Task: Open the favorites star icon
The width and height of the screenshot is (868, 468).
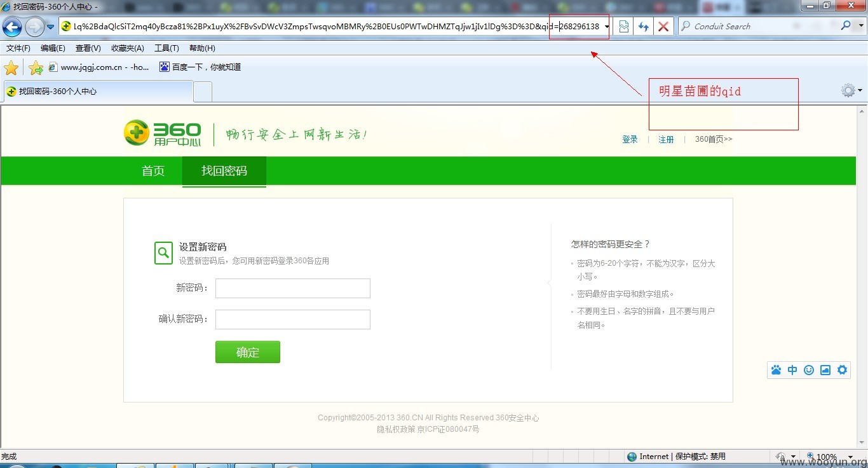Action: (x=11, y=67)
